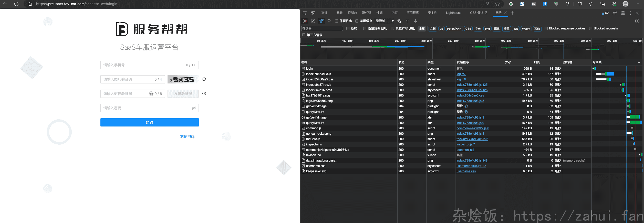
Task: Toggle password visibility eye icon
Action: click(x=194, y=108)
